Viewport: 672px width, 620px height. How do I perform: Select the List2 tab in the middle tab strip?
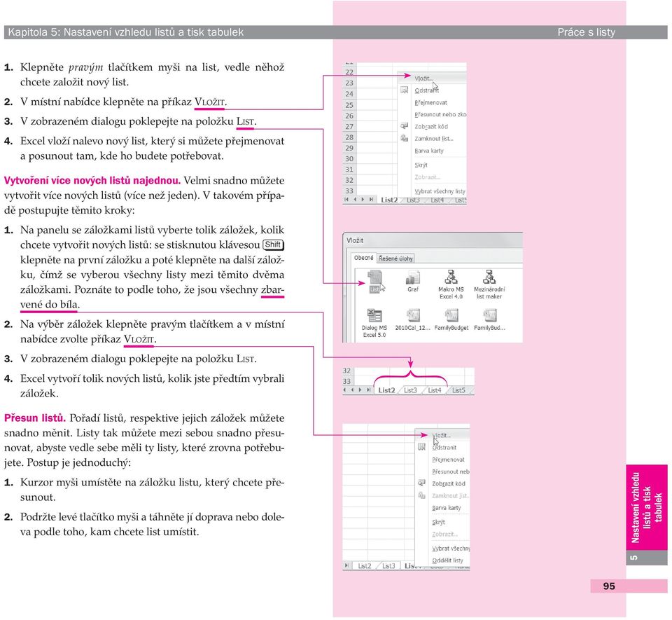[x=386, y=390]
